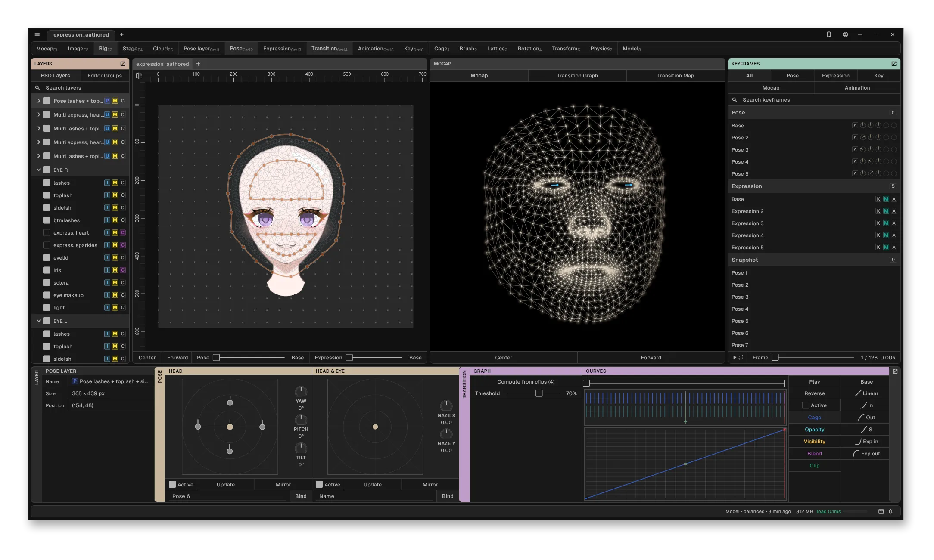Expand the Pose lashes + top layer group
934x560 pixels.
point(39,101)
